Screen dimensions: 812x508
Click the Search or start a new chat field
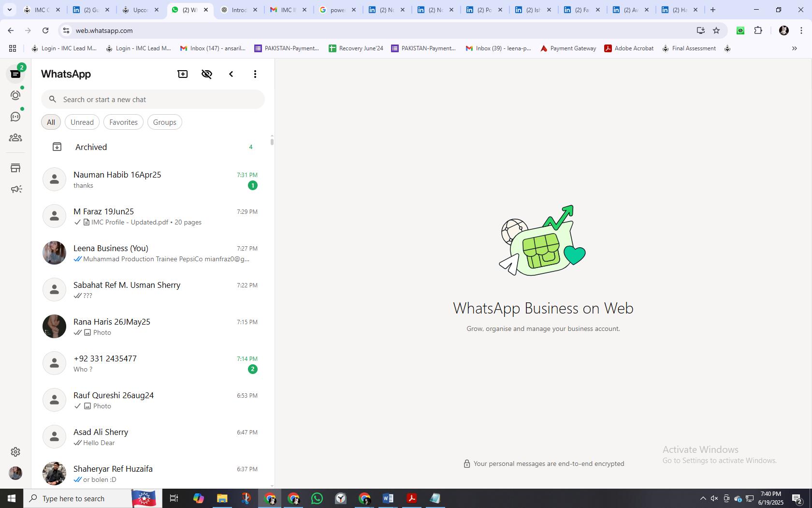[153, 99]
